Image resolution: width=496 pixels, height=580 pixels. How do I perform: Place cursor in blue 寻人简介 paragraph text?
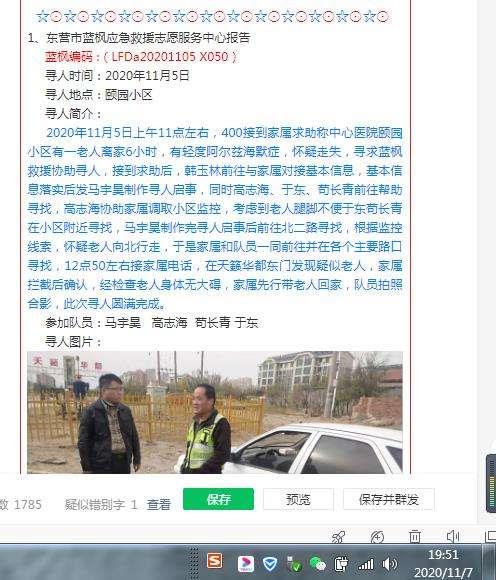[215, 218]
